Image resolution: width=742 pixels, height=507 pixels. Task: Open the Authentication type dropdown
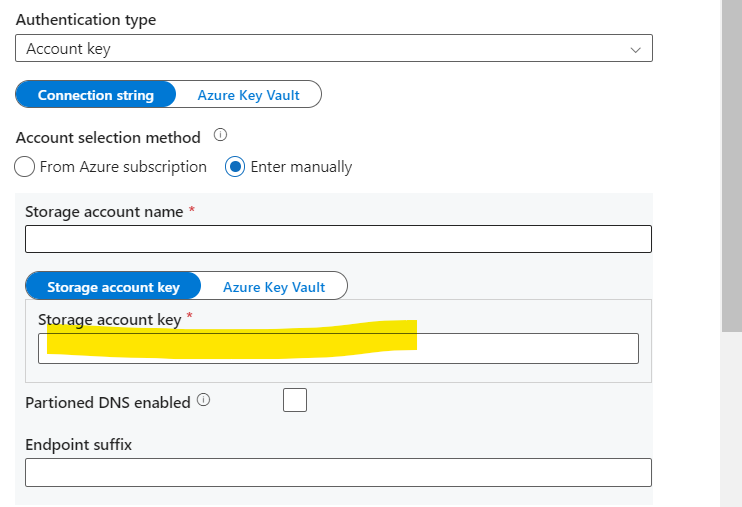coord(334,48)
